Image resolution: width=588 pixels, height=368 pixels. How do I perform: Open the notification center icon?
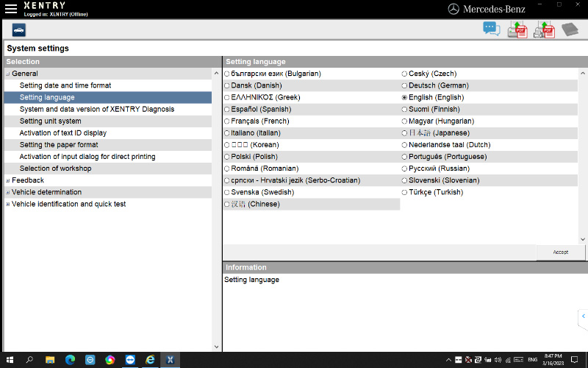click(x=574, y=360)
